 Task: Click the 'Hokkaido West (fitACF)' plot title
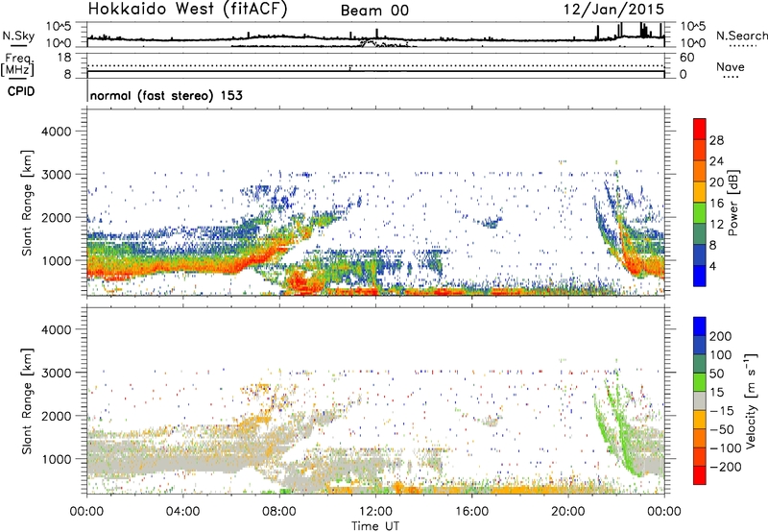click(x=187, y=9)
